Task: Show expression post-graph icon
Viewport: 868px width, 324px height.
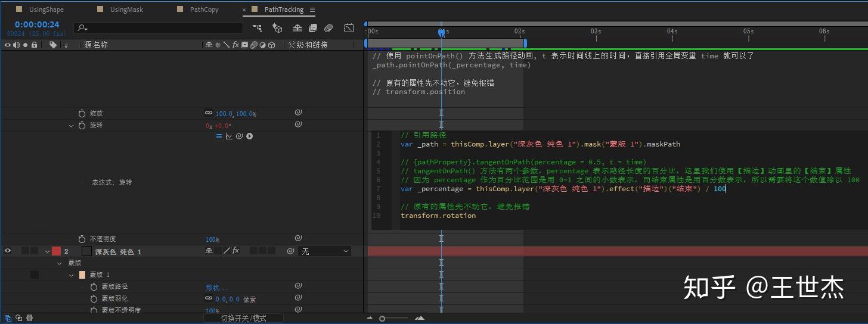Action: (229, 136)
